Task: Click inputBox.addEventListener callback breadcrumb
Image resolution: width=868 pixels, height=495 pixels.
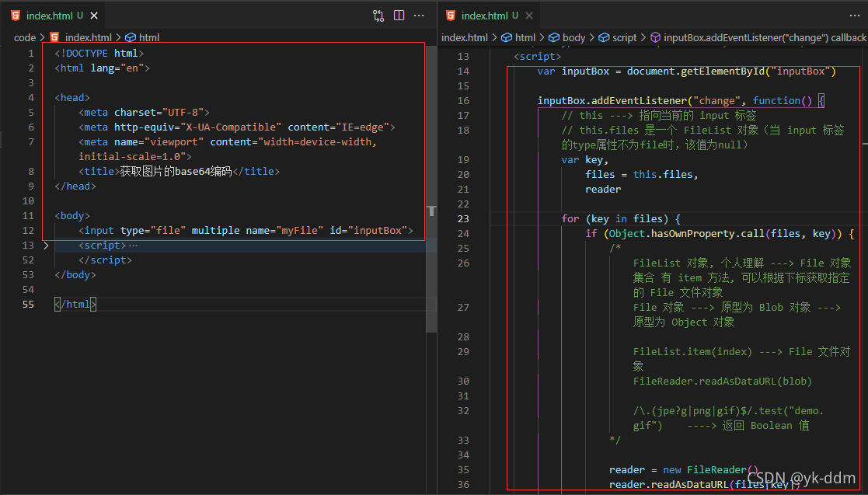Action: tap(758, 37)
